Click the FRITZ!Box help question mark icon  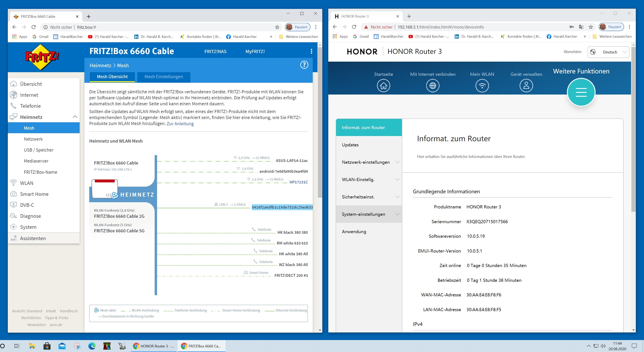(304, 65)
